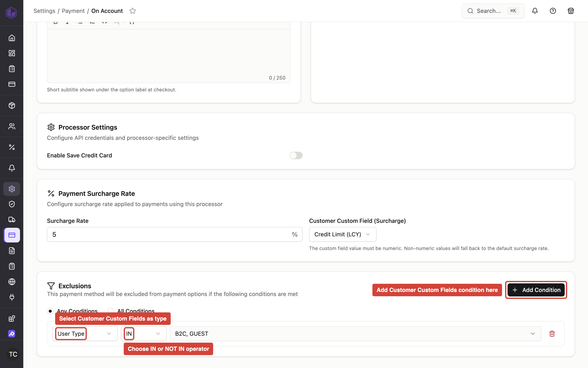Image resolution: width=588 pixels, height=368 pixels.
Task: Favorite this page with the star icon
Action: (x=133, y=11)
